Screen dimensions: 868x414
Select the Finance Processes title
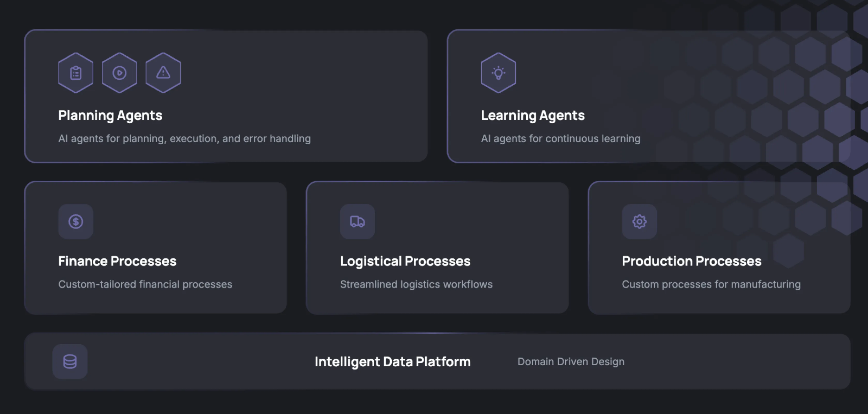(117, 261)
